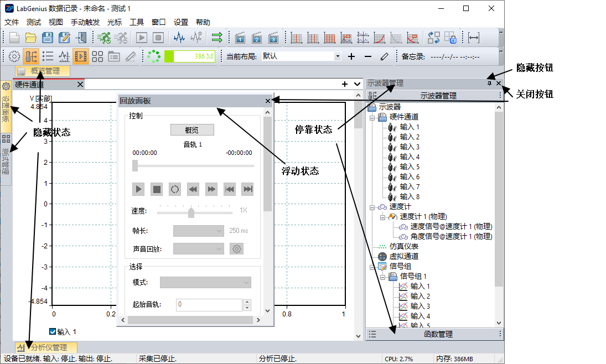Click the gear next to 声音回放

[237, 249]
